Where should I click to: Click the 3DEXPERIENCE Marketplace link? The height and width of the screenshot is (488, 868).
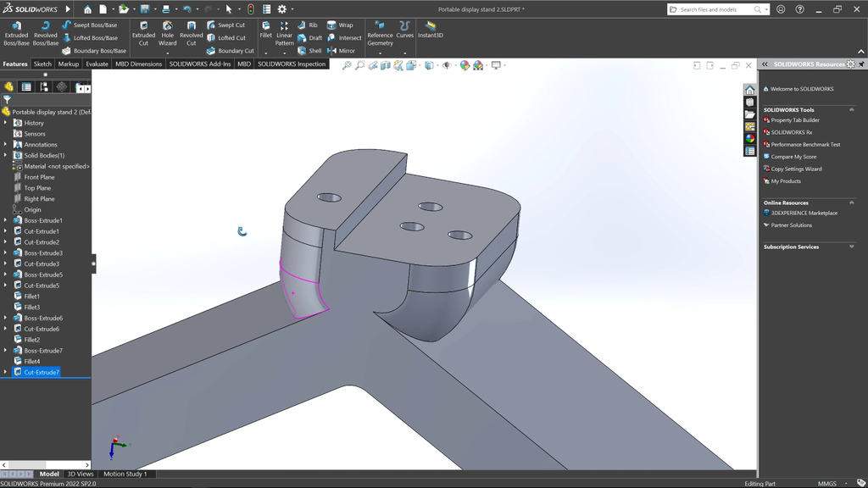[x=804, y=213]
